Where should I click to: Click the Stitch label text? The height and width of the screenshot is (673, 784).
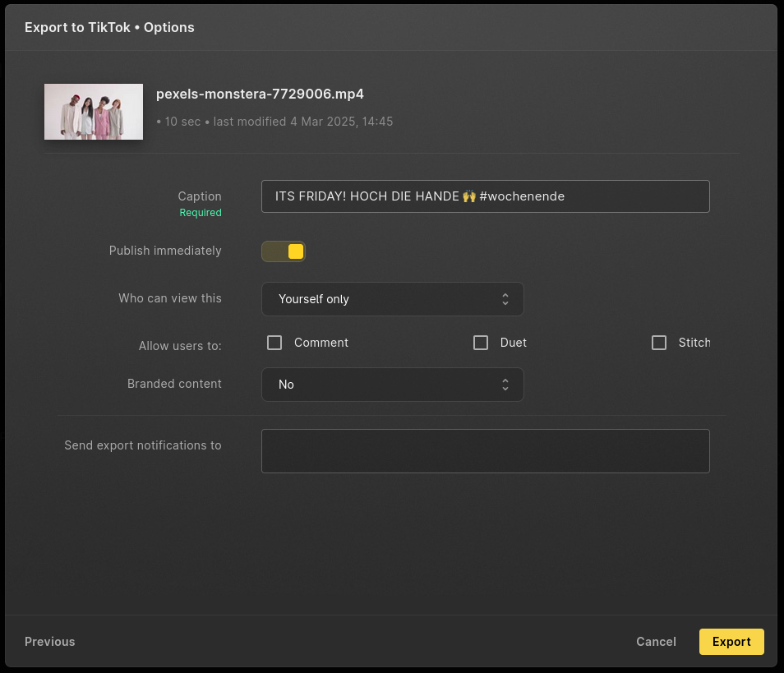[694, 343]
